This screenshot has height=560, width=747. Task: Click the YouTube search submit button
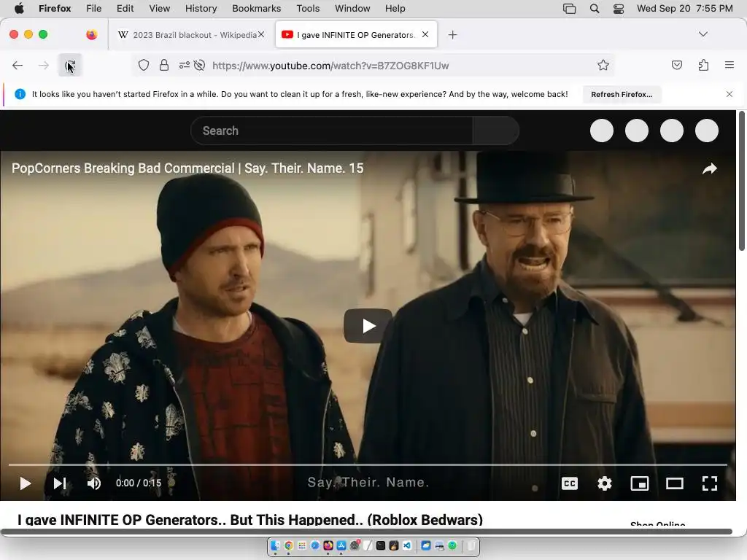click(x=495, y=131)
